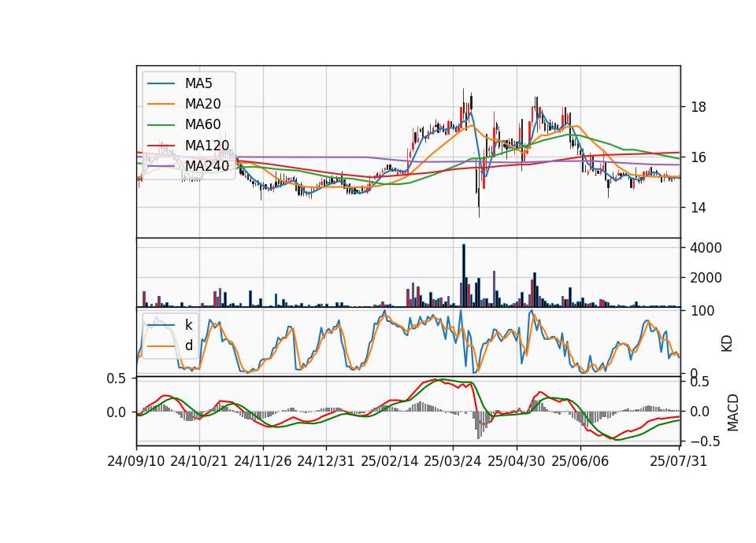Click the 24/11/26 date axis label

(x=263, y=461)
